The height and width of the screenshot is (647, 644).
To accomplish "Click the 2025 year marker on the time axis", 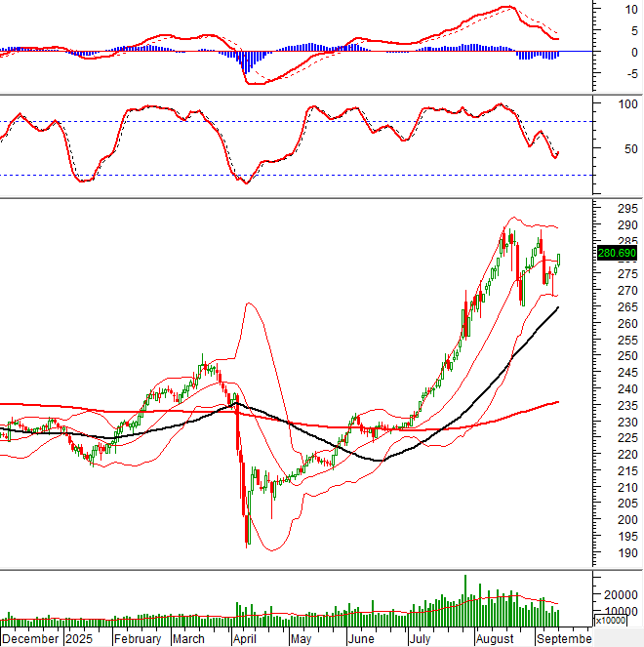I will pyautogui.click(x=82, y=638).
